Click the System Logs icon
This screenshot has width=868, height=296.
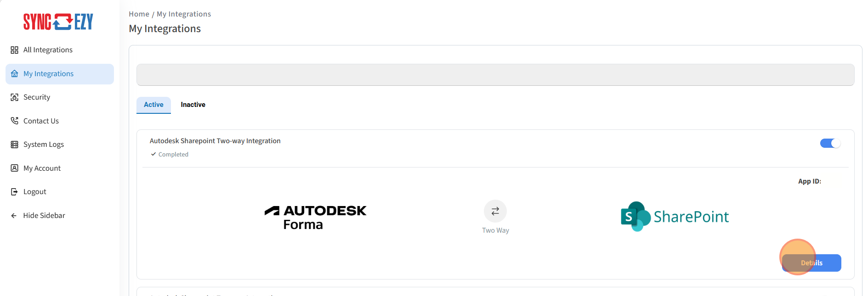(15, 145)
